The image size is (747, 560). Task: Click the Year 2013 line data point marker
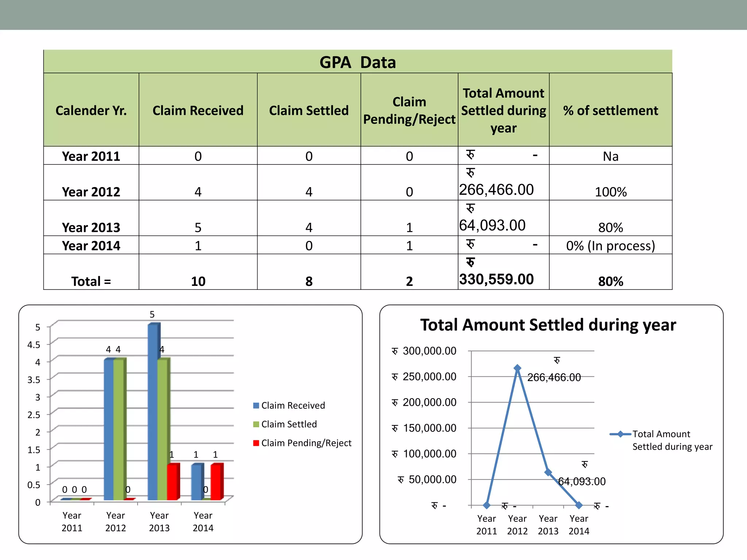pyautogui.click(x=548, y=472)
